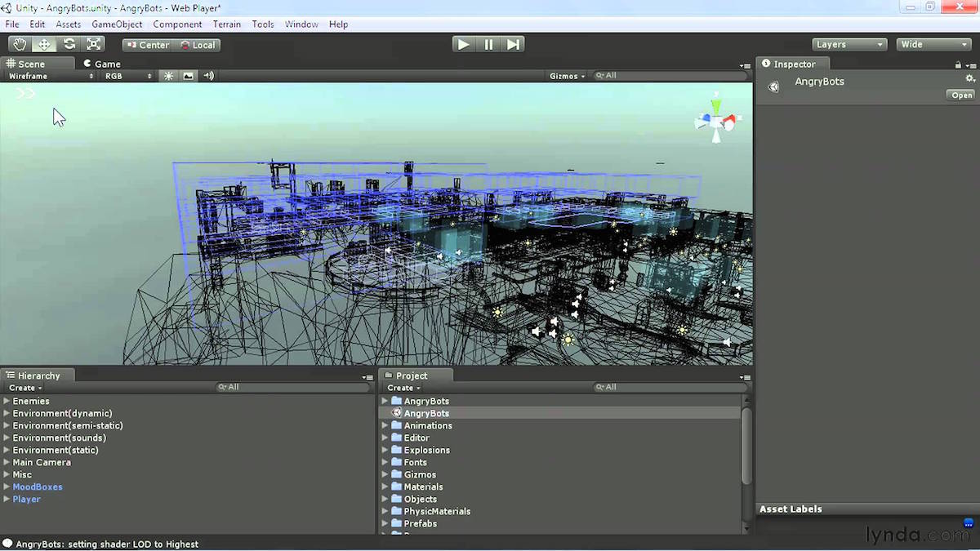Click status text about shader LOD

pyautogui.click(x=107, y=544)
